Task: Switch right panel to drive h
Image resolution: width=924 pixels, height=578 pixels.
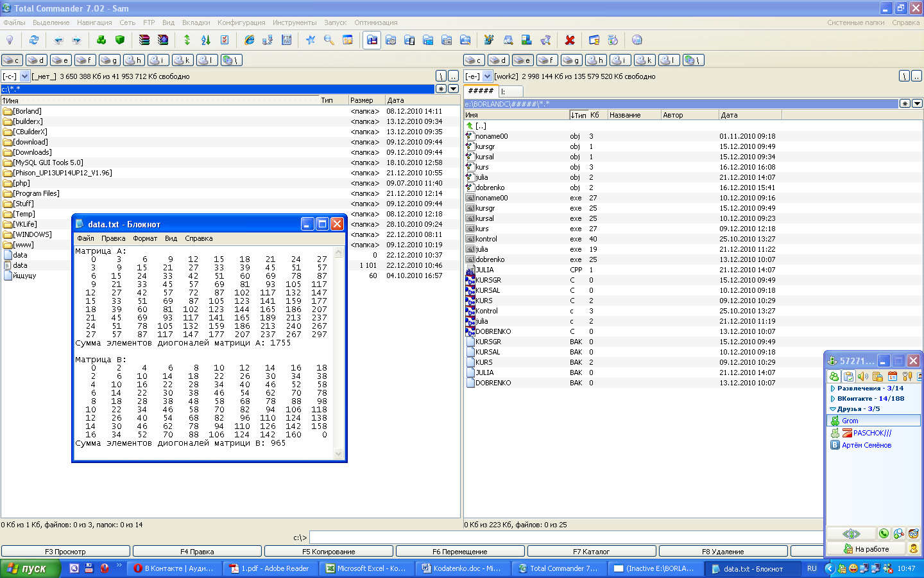Action: (596, 60)
